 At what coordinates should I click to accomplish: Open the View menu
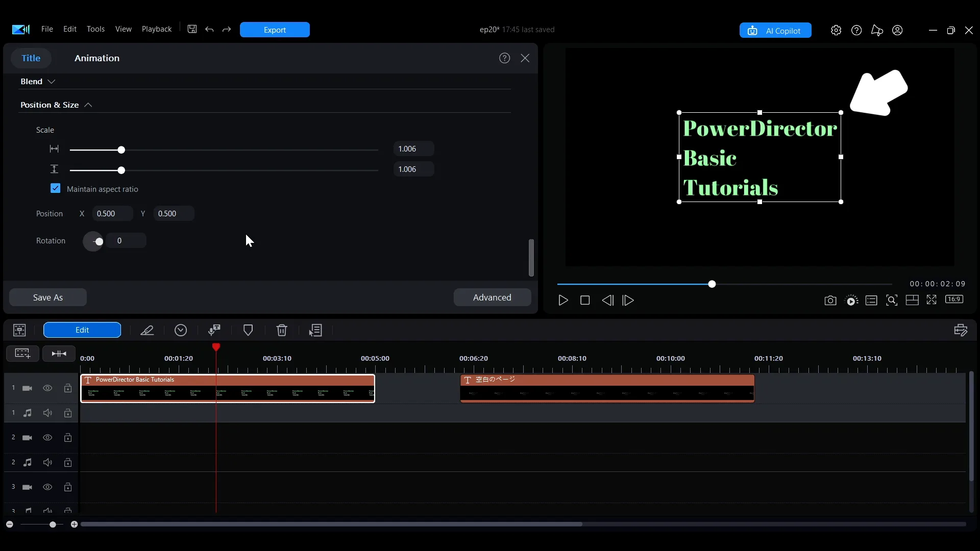[123, 29]
